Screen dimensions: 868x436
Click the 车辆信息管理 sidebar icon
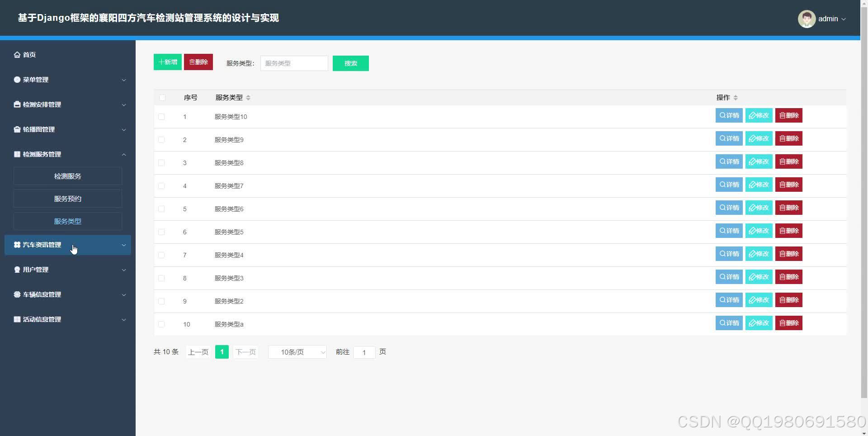[x=17, y=294]
